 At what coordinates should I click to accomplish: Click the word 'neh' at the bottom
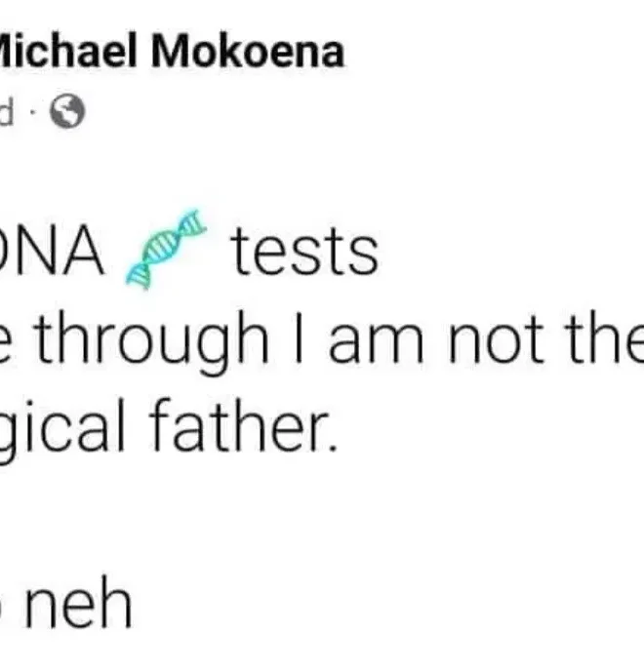[76, 605]
